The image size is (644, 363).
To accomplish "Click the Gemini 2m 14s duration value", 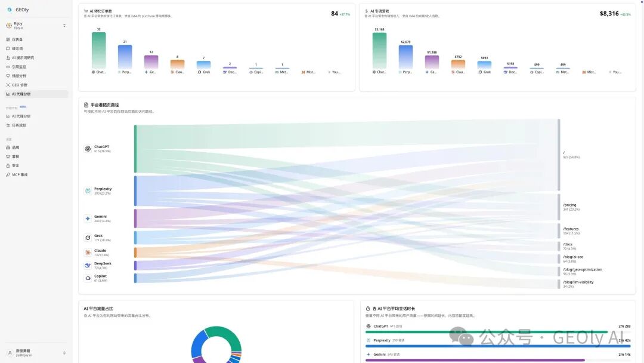I will (624, 355).
